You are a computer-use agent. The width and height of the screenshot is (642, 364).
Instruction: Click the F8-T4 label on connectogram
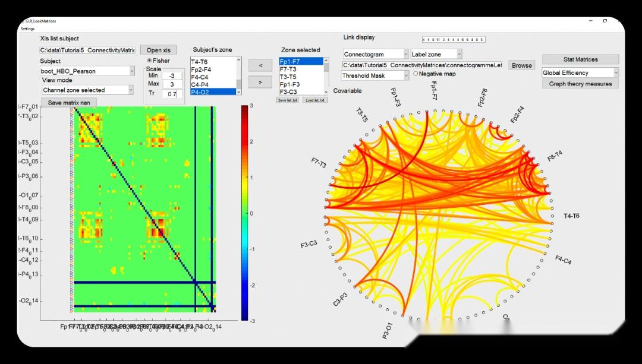(x=555, y=156)
